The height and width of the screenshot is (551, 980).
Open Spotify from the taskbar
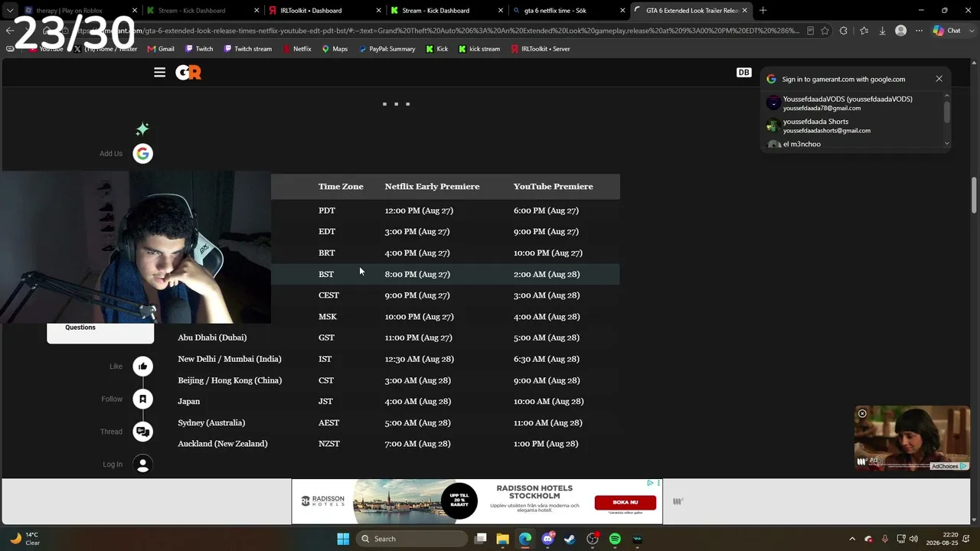point(615,539)
